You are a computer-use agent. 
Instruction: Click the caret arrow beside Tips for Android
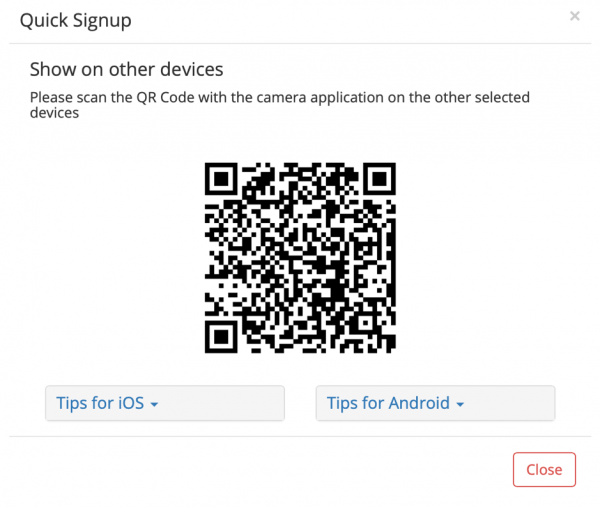(460, 405)
